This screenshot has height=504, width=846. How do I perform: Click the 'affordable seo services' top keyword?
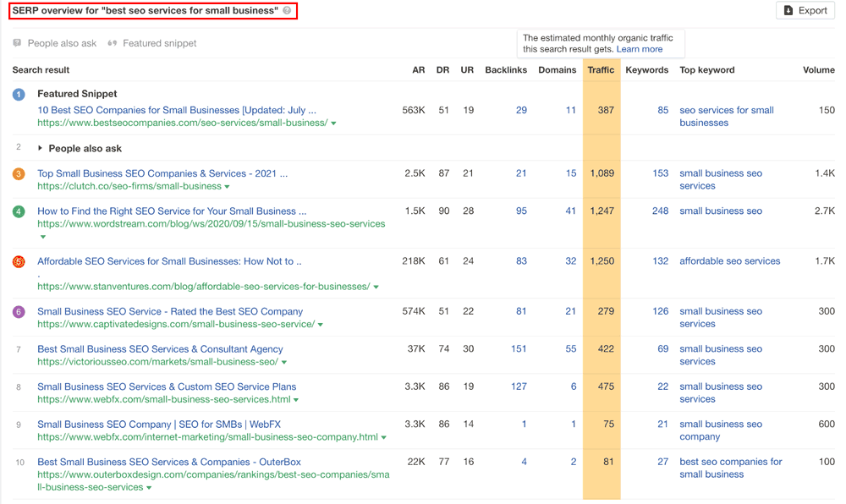729,261
